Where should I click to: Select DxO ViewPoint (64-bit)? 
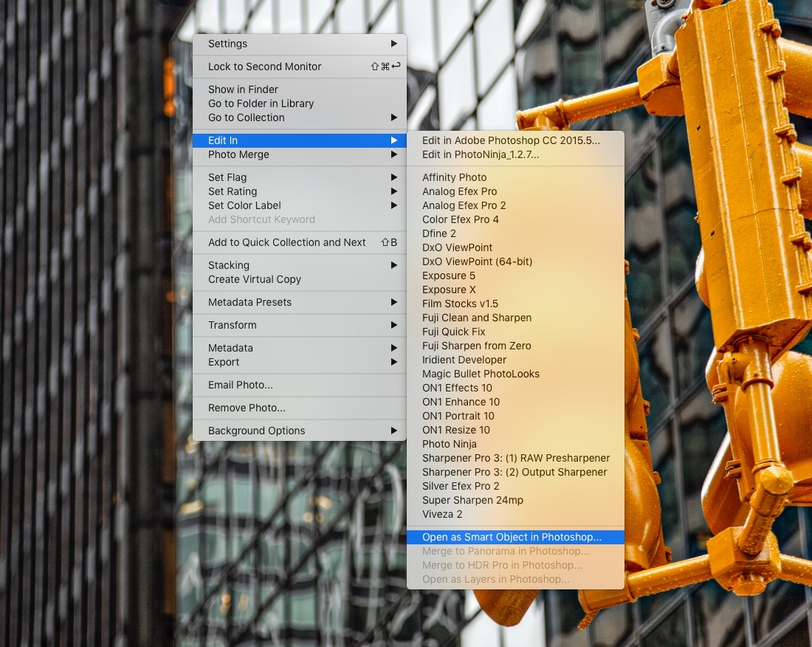(515, 261)
